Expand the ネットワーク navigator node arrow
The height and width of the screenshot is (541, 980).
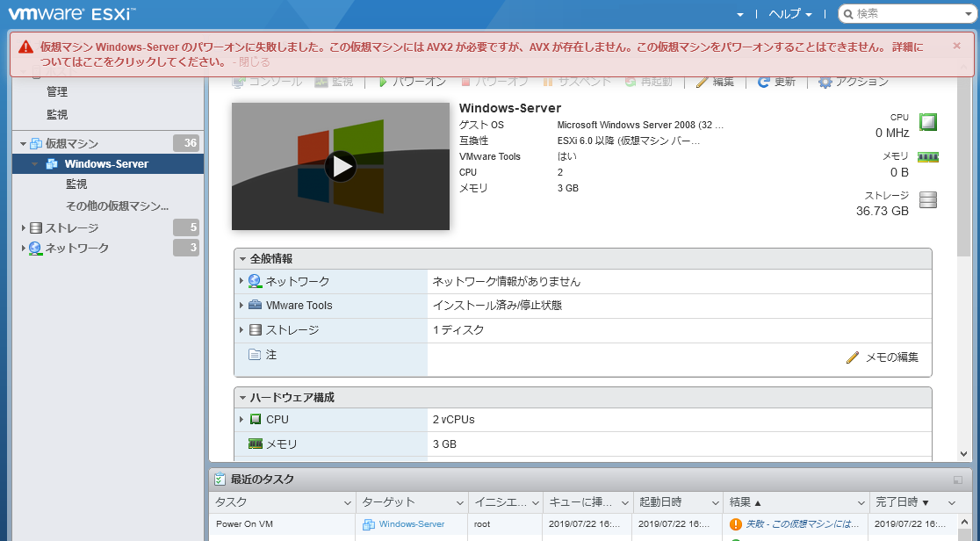(23, 249)
